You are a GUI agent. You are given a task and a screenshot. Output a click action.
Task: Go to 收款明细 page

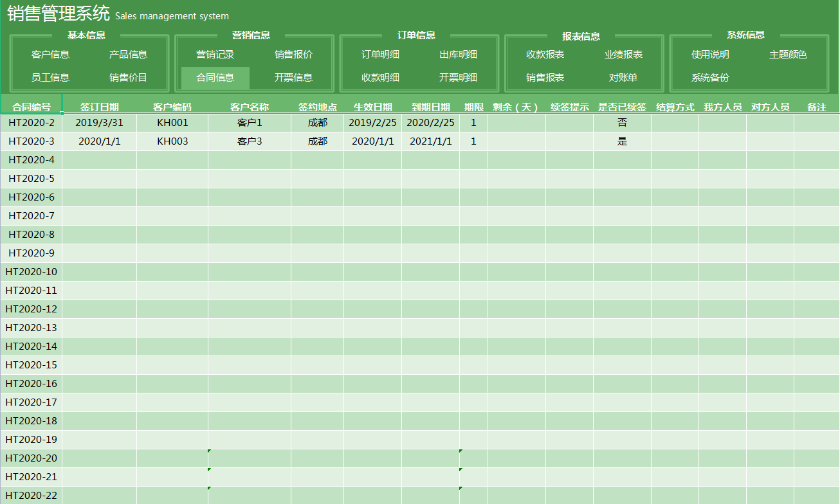point(380,78)
